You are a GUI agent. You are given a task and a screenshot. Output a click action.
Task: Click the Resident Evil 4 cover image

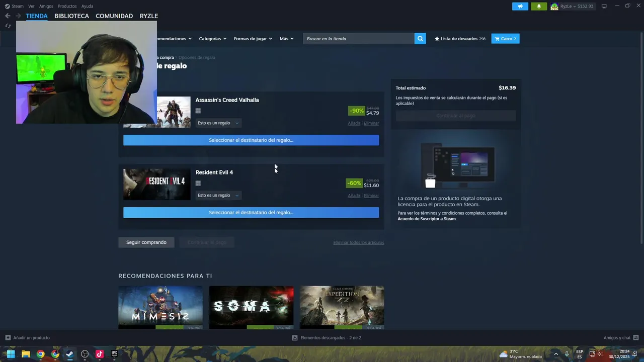[x=157, y=184]
